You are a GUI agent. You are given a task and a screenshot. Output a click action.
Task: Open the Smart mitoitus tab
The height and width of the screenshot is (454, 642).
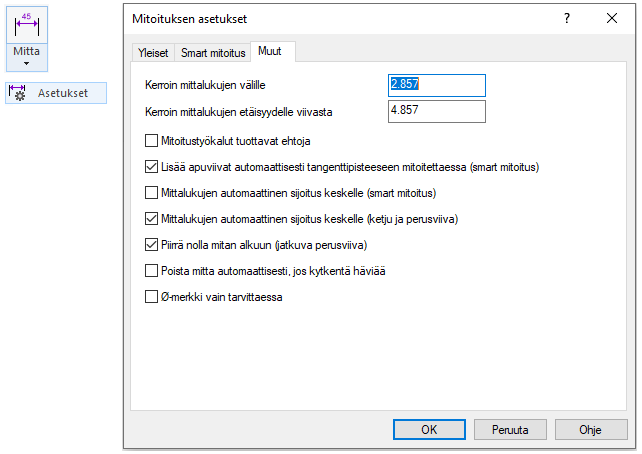[x=214, y=53]
